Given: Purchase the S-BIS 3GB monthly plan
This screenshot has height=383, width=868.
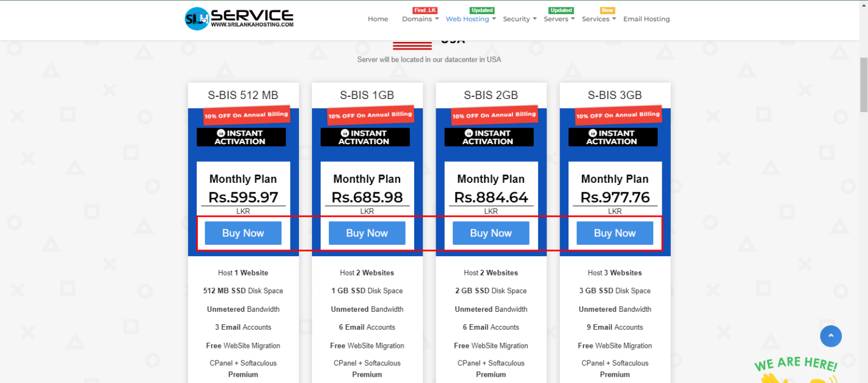Looking at the screenshot, I should (615, 233).
